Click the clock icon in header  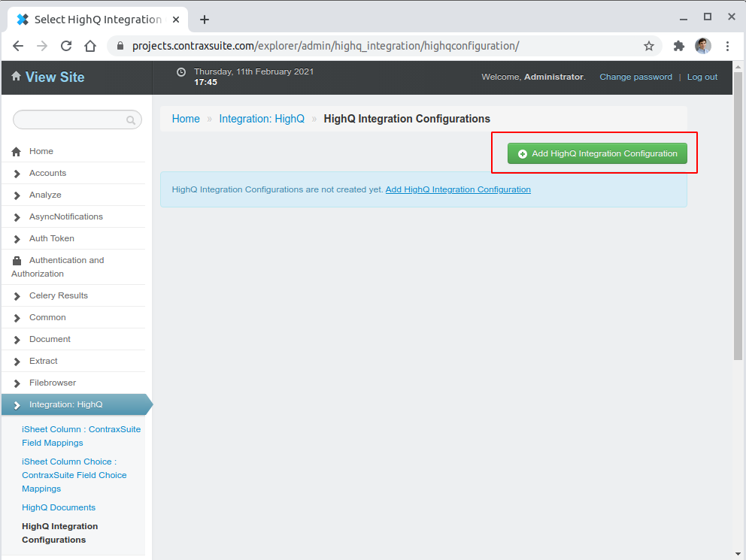click(x=181, y=72)
